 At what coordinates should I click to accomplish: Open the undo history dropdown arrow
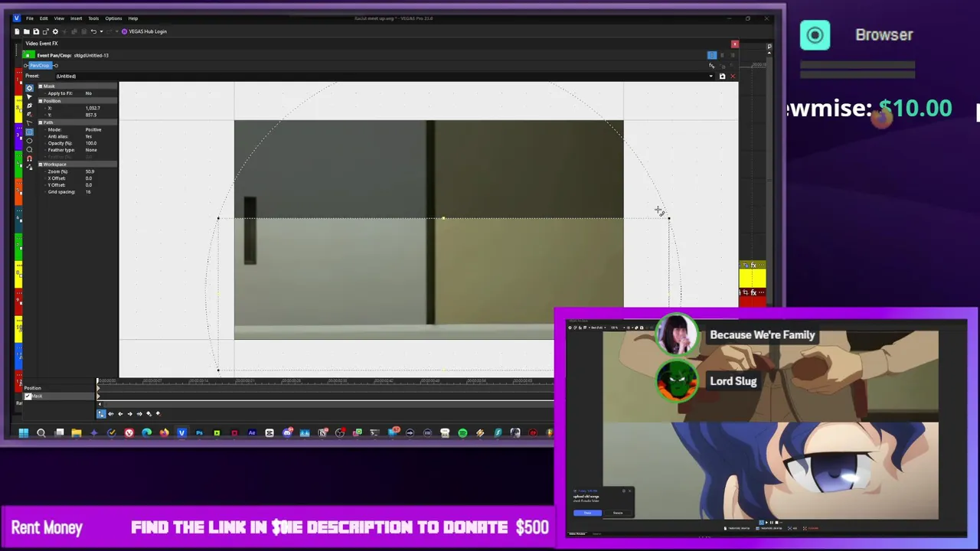click(102, 31)
